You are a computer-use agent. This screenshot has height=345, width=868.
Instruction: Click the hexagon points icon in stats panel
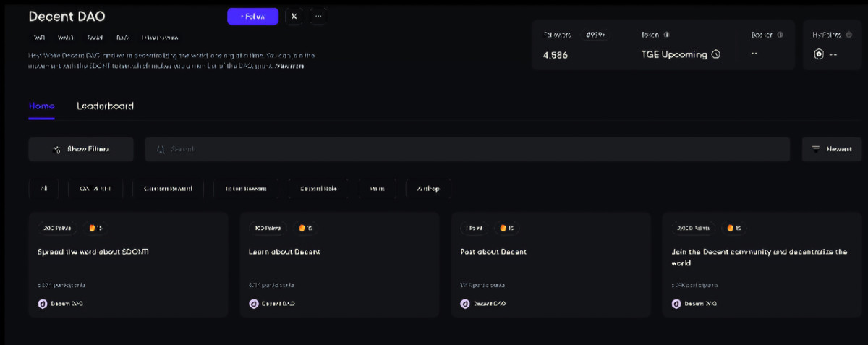click(x=819, y=54)
